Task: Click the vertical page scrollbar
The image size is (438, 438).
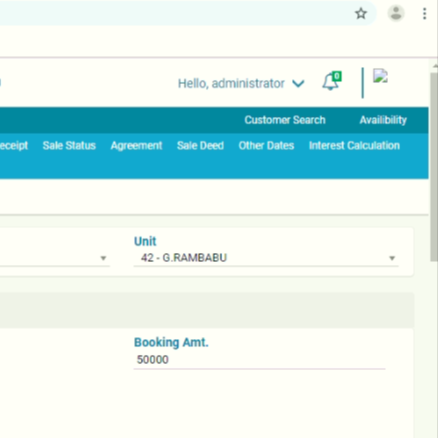Action: click(x=434, y=167)
